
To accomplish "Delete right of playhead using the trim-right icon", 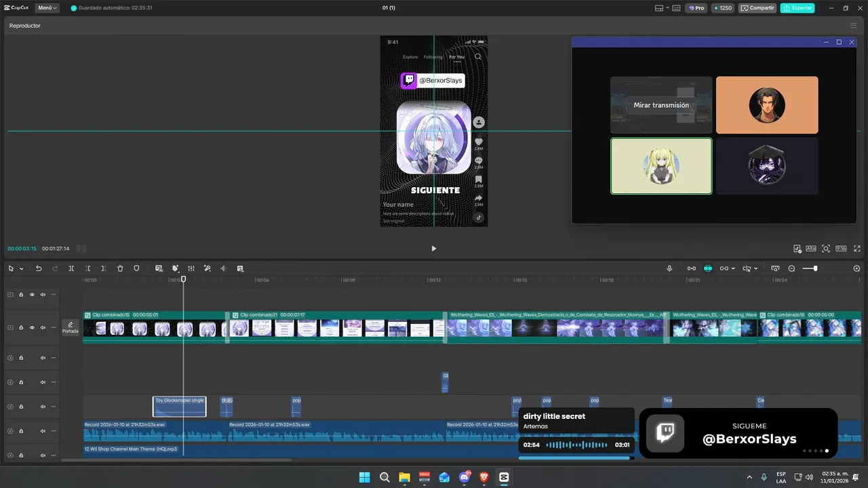I will 104,268.
